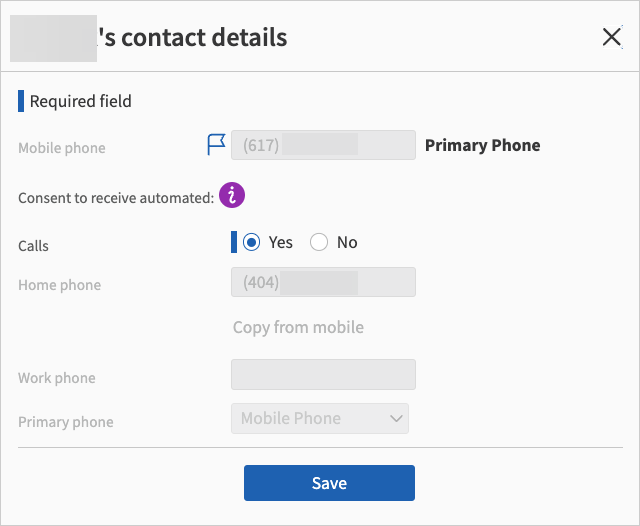Expand the Primary phone dropdown

[319, 418]
